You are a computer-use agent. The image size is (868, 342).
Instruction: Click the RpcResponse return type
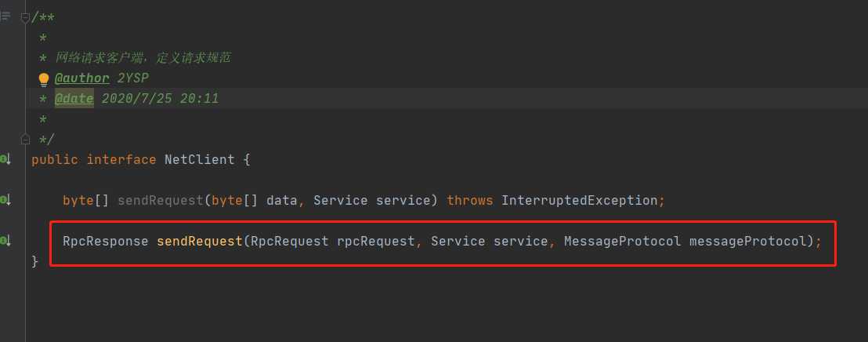click(105, 241)
